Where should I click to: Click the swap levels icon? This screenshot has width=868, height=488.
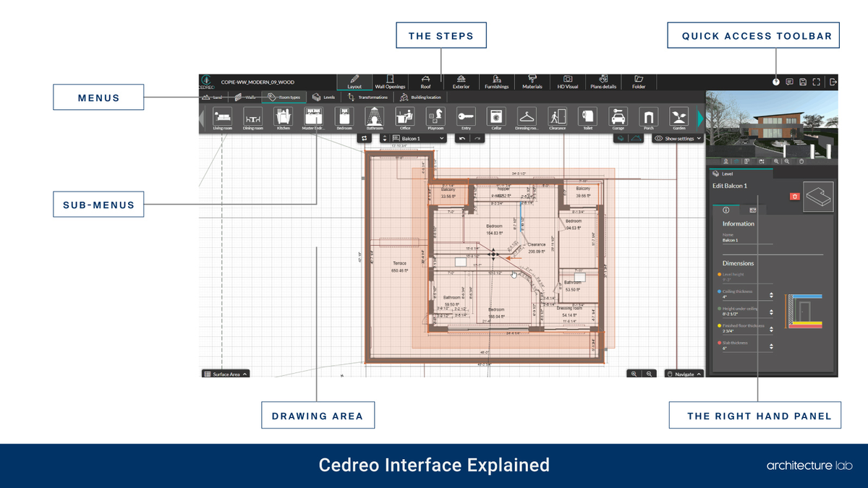365,137
